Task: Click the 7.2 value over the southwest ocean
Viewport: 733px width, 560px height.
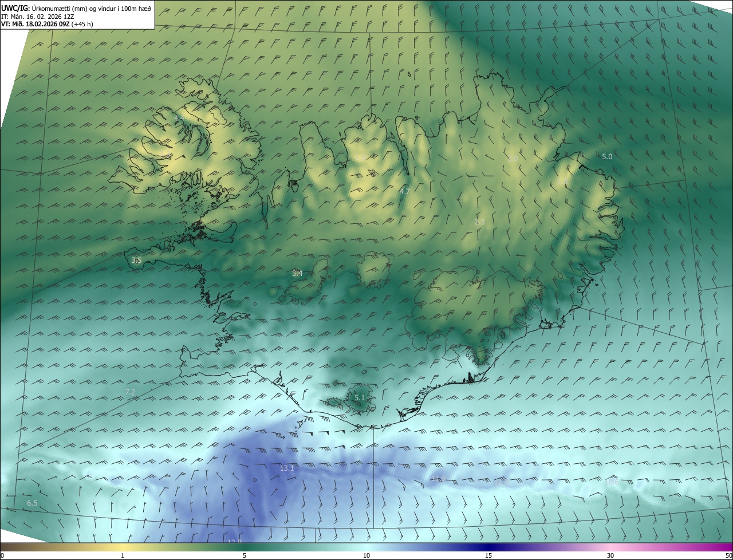Action: click(130, 392)
